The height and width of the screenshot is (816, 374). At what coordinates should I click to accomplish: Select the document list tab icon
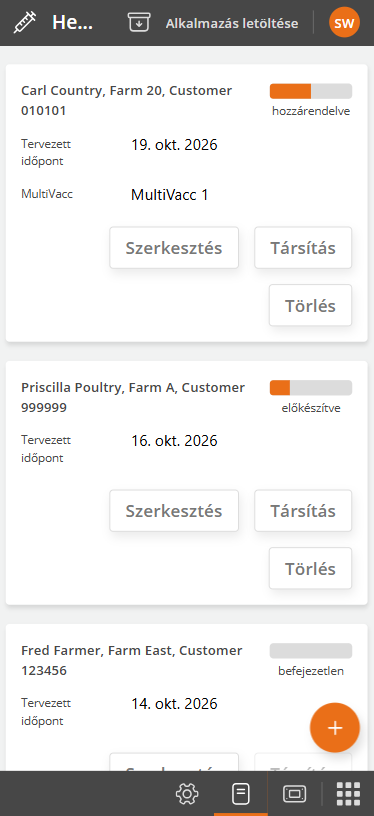coord(240,794)
